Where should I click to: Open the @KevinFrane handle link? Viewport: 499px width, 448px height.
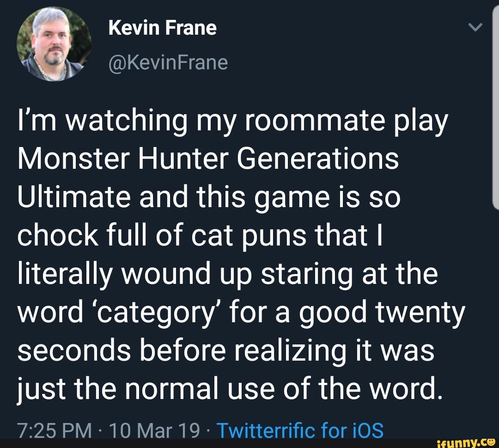(x=168, y=62)
